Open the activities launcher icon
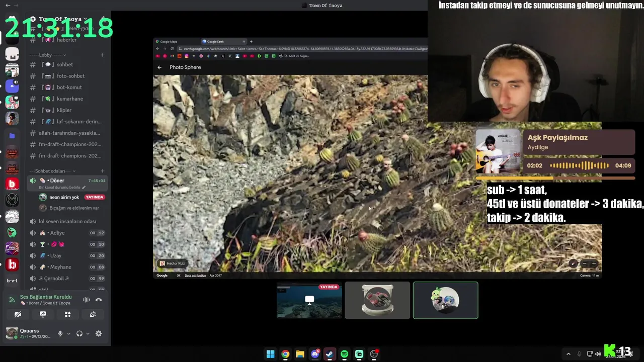This screenshot has width=644, height=362. point(68,314)
